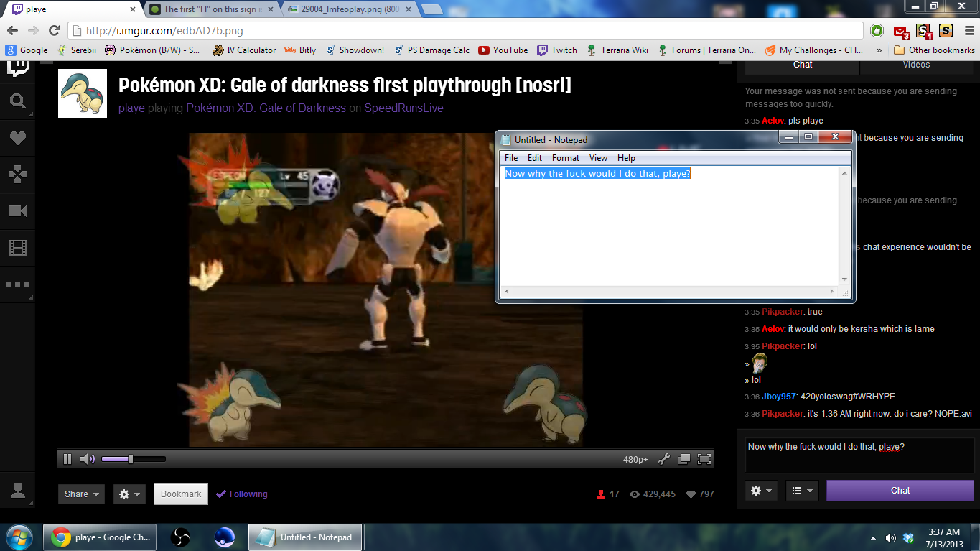The image size is (980, 551).
Task: Click the green thumbs-up extension icon
Action: click(877, 30)
